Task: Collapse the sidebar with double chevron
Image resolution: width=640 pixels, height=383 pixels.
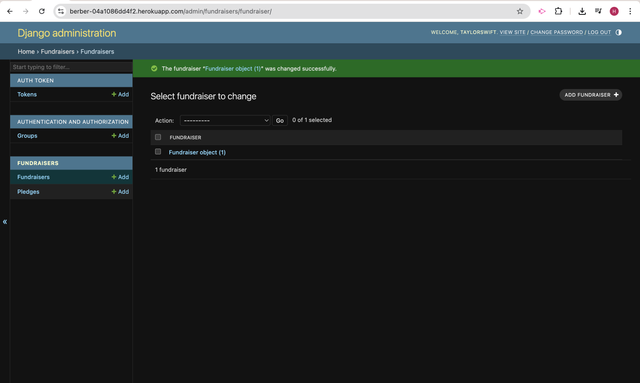Action: click(x=5, y=222)
